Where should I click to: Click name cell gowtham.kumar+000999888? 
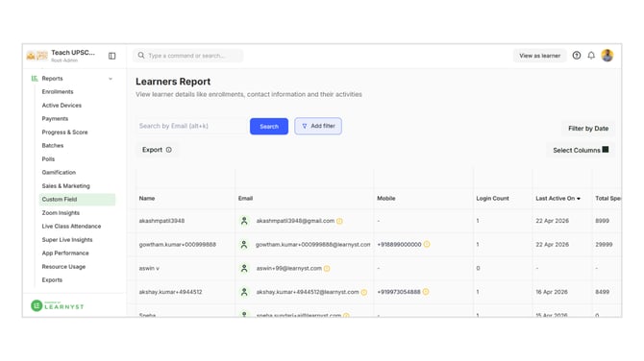pyautogui.click(x=178, y=245)
